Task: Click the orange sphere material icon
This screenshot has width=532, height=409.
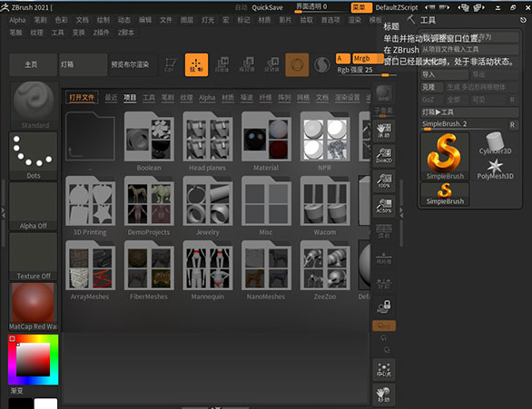Action: (x=297, y=64)
